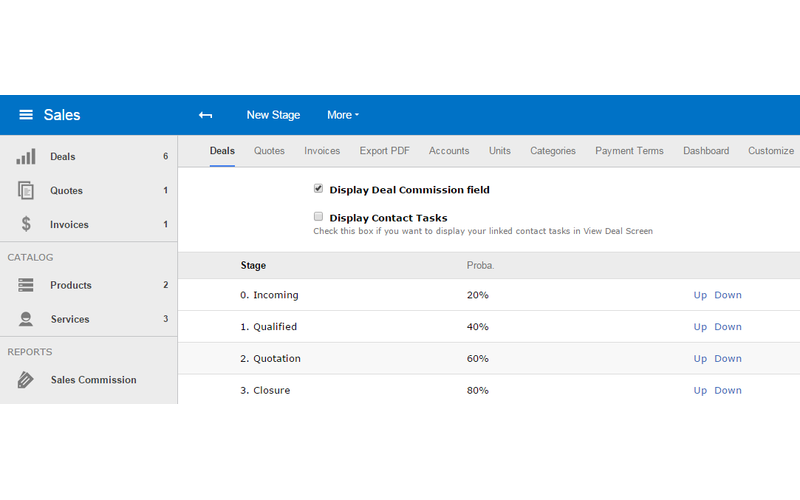This screenshot has height=500, width=800.
Task: Click the Stage column header
Action: [x=253, y=265]
